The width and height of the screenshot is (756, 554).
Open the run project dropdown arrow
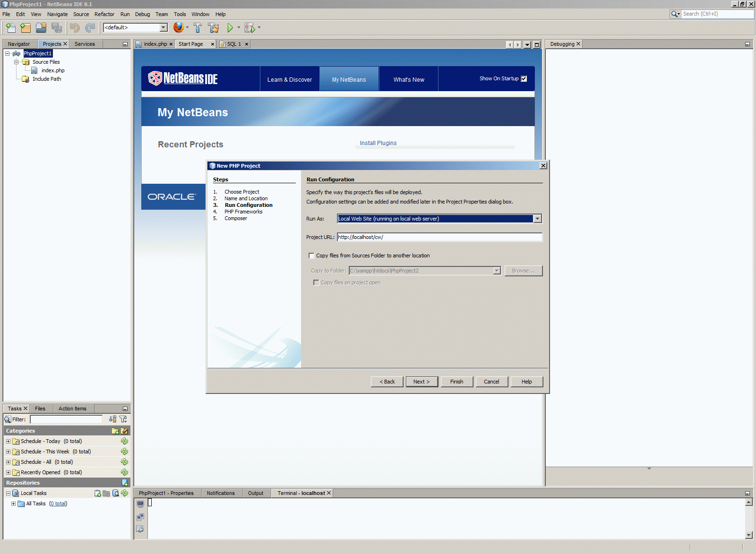coord(239,27)
